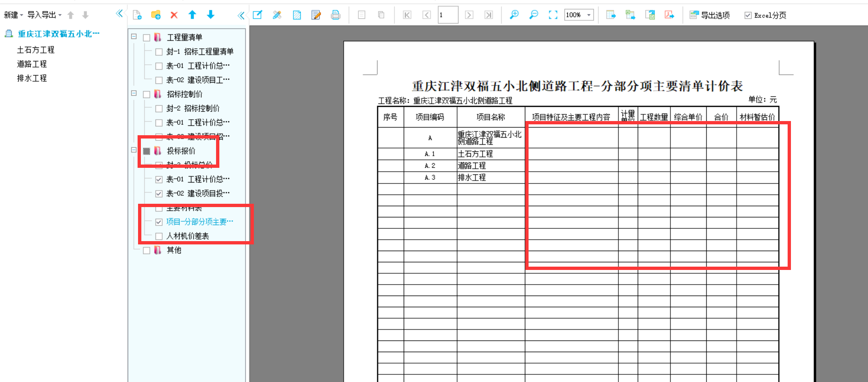
Task: Click the gray down arrow in project panel
Action: click(86, 15)
